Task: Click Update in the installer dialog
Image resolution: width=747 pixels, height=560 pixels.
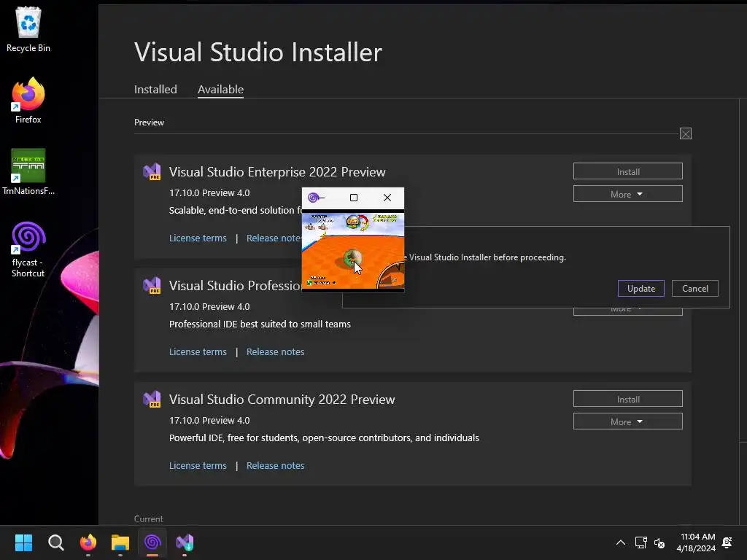Action: coord(640,289)
